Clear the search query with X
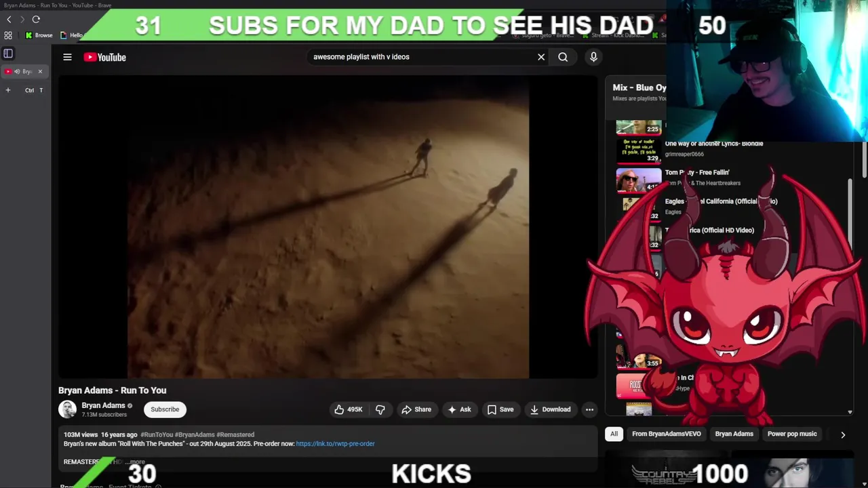Screen dimensions: 868x488 pos(541,57)
